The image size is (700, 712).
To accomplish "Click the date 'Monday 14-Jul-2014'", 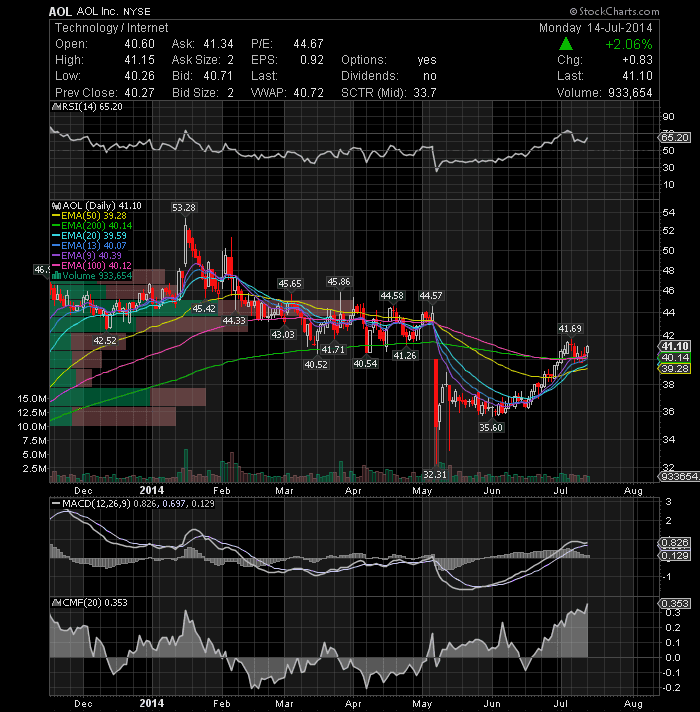I will tap(596, 28).
